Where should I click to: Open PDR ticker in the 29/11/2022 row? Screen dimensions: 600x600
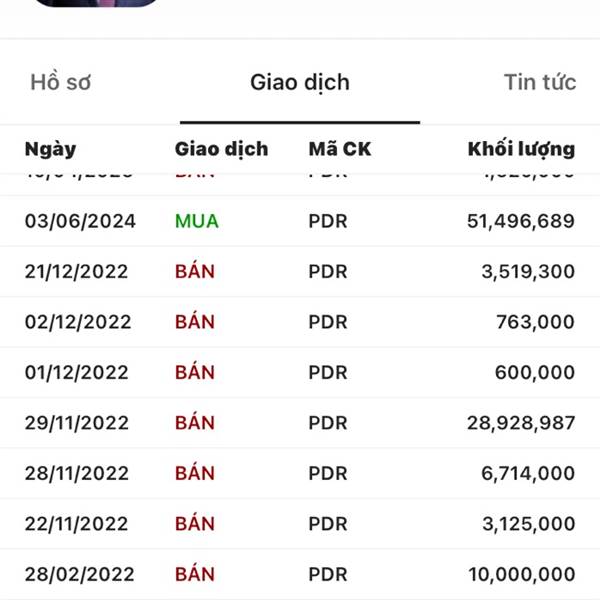(x=328, y=423)
